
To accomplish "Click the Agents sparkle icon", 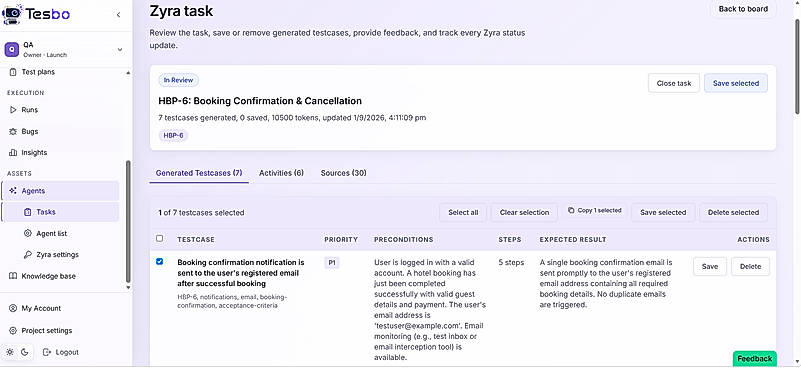I will click(x=13, y=191).
